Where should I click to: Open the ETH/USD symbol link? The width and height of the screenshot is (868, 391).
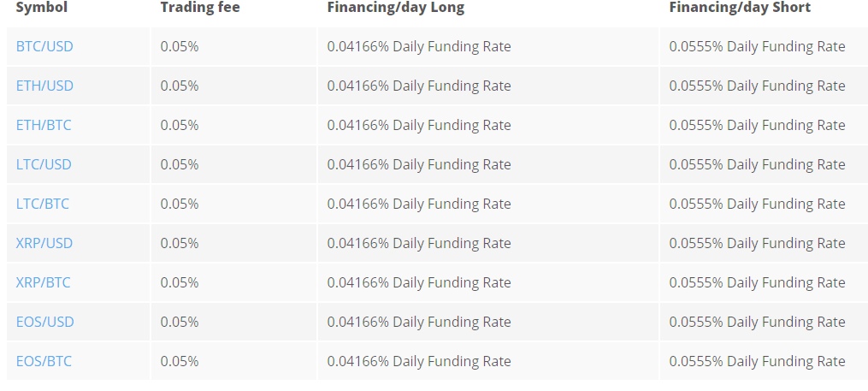(44, 86)
